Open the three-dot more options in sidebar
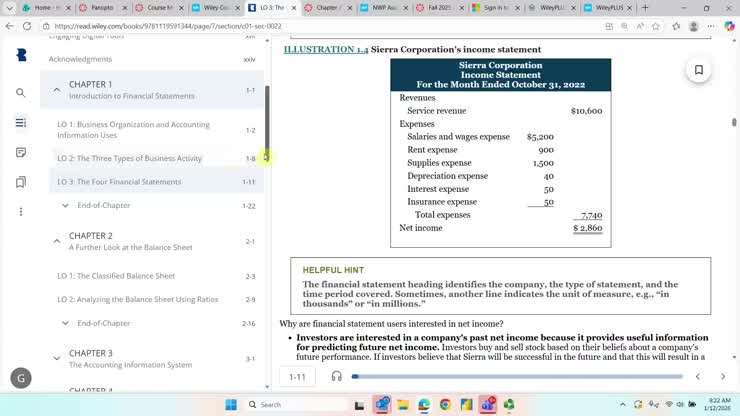The height and width of the screenshot is (416, 740). click(21, 212)
